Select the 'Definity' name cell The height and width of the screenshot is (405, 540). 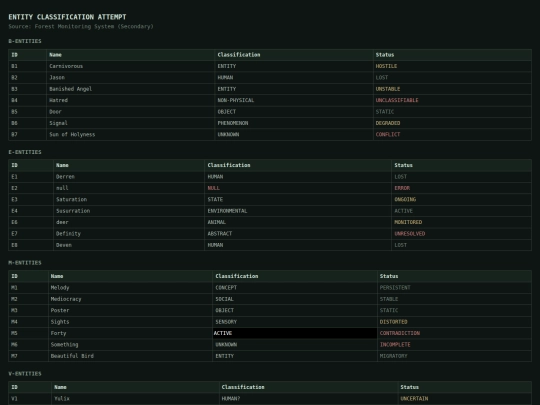pos(129,233)
